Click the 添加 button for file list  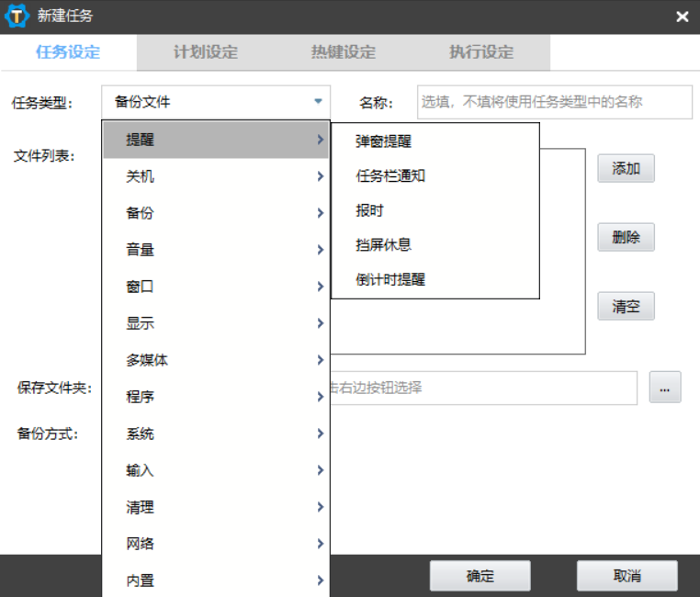point(626,169)
